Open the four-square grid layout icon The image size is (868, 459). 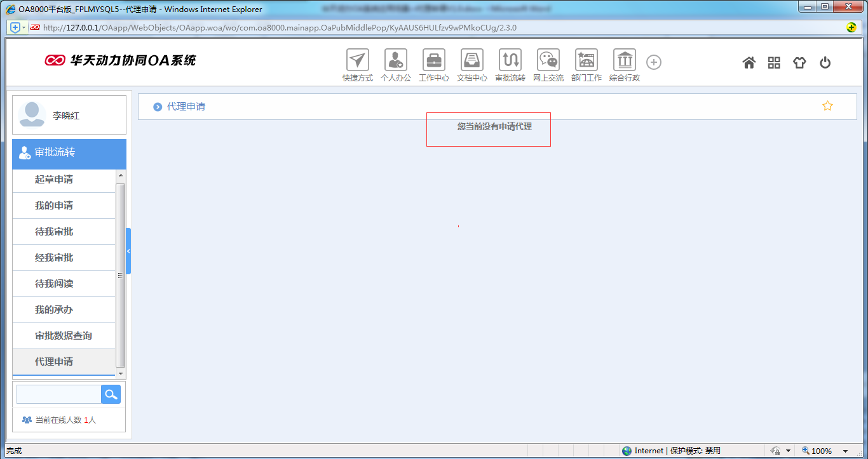tap(774, 62)
